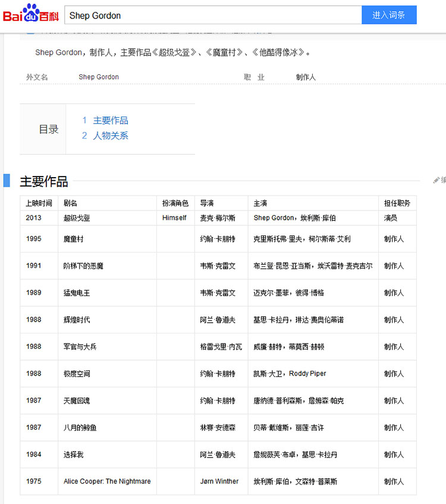This screenshot has height=504, width=446.
Task: Click director 约翰·卡朋特 in 魔童村 row
Action: [x=218, y=239]
